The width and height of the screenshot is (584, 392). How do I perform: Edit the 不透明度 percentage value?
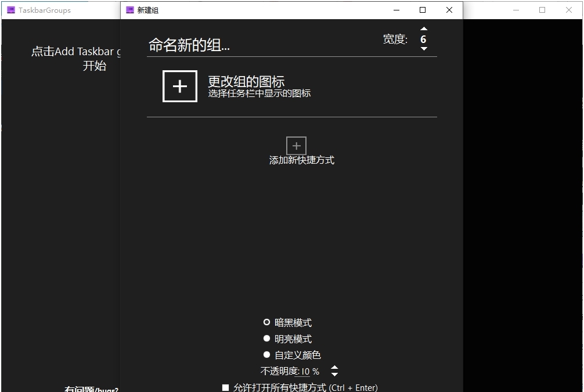304,371
